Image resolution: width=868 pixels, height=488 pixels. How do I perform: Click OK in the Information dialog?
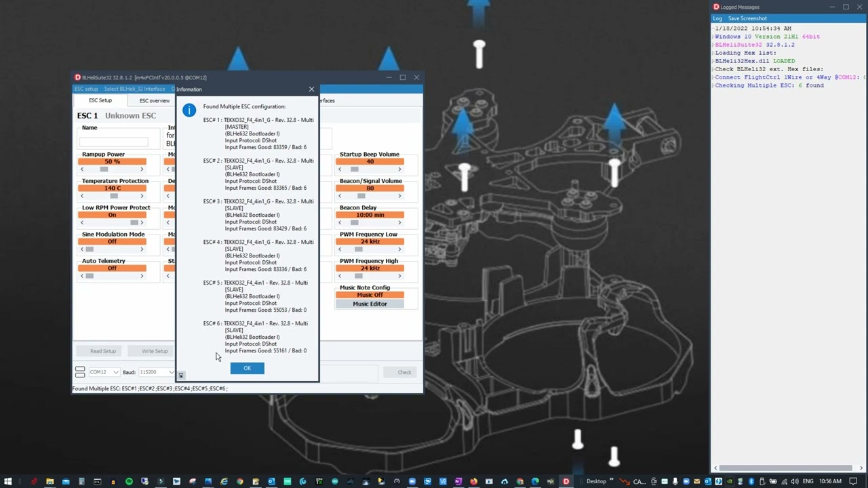pyautogui.click(x=247, y=368)
